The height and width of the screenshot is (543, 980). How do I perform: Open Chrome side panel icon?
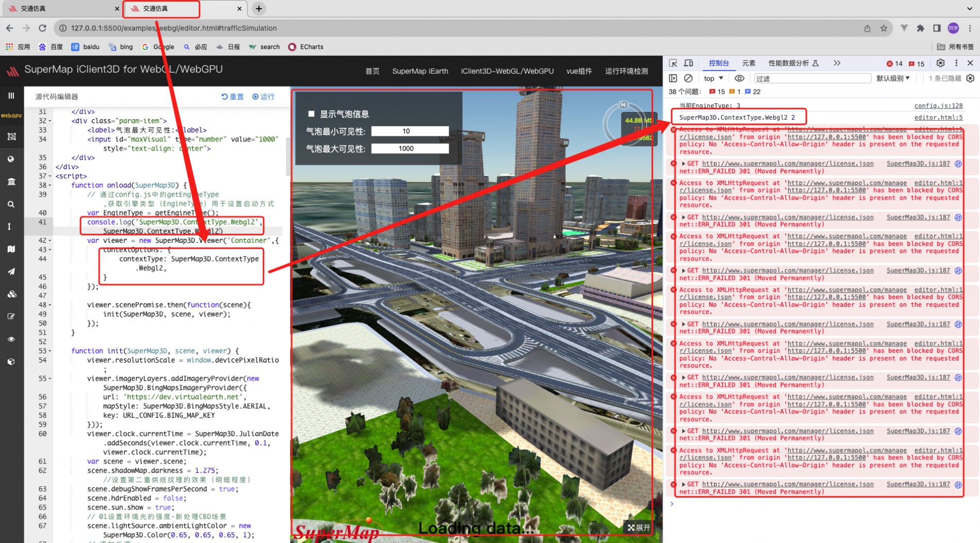(x=937, y=28)
